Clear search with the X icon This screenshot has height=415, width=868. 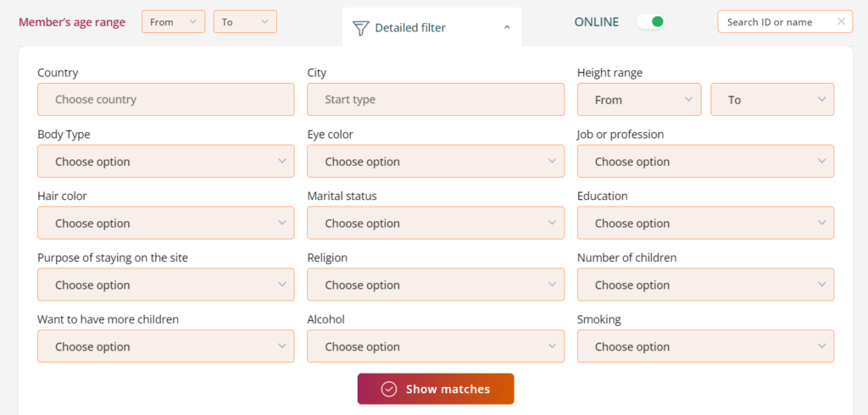coord(841,22)
